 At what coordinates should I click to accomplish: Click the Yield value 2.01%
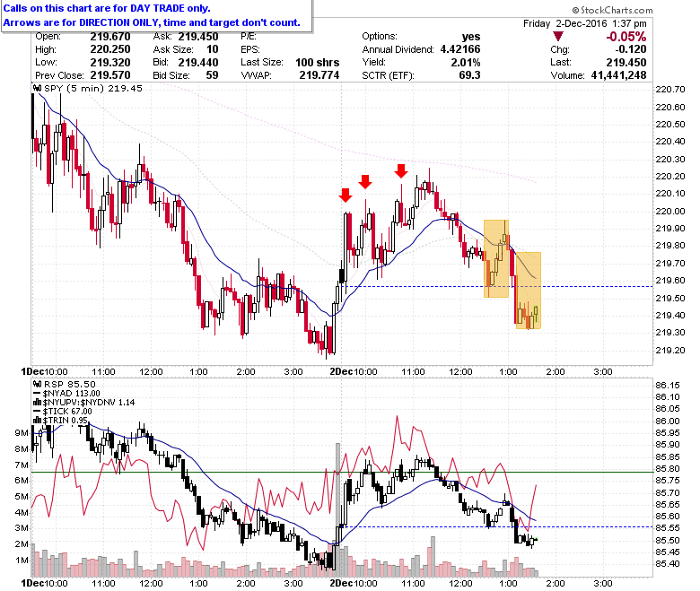click(466, 63)
